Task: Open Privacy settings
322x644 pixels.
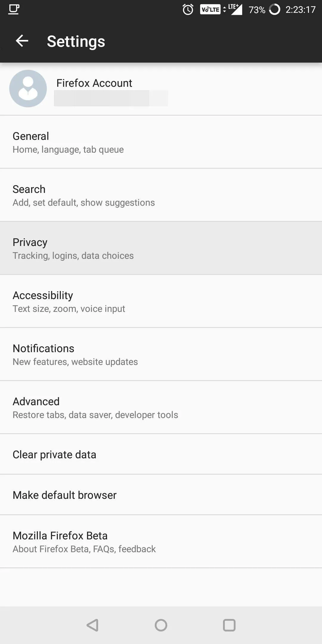Action: (161, 248)
